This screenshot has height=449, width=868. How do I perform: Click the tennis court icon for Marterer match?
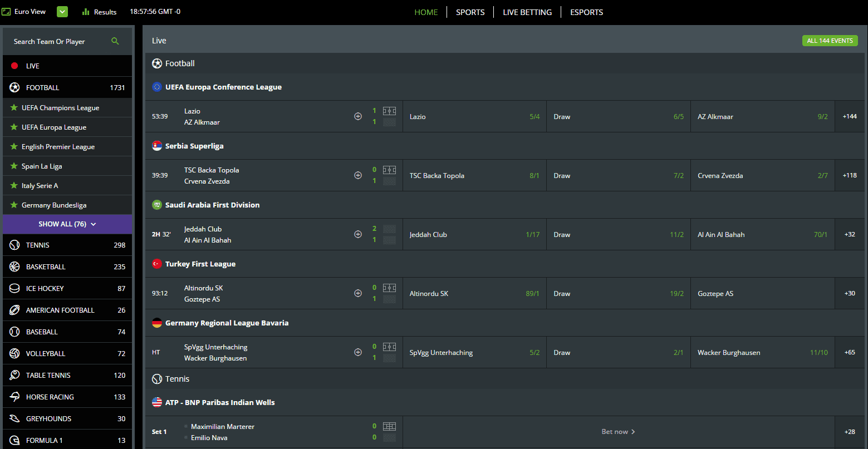pos(389,427)
